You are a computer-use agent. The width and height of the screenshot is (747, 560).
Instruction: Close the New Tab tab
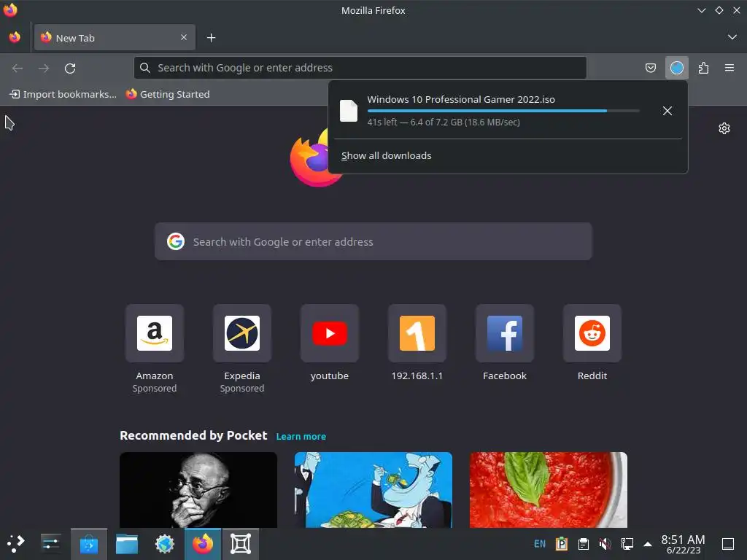[x=184, y=37]
